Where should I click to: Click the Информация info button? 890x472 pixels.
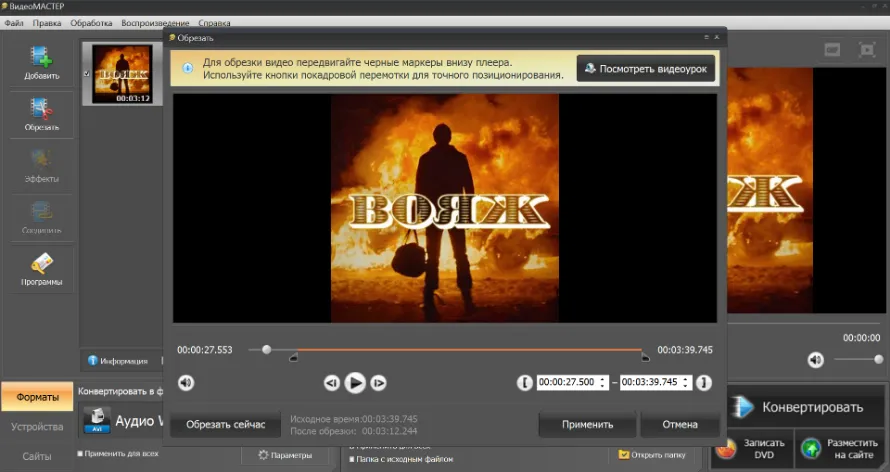pos(117,361)
